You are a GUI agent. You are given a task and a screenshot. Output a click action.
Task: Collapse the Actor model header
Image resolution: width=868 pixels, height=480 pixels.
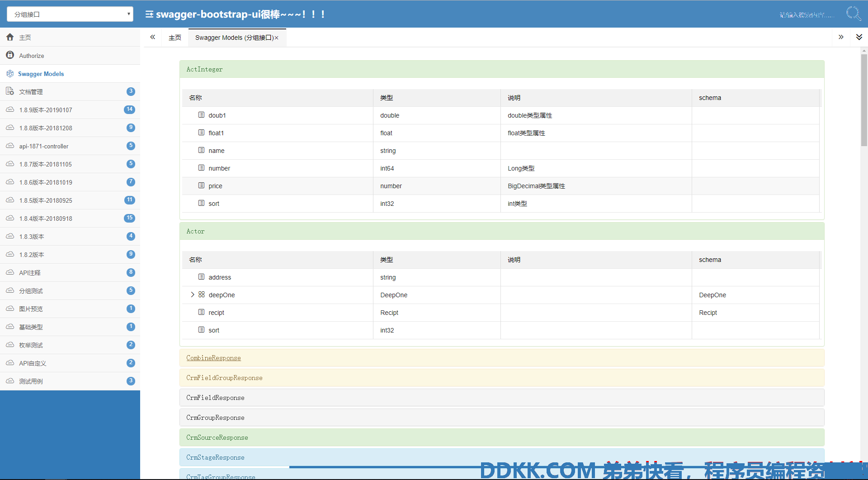(x=502, y=231)
